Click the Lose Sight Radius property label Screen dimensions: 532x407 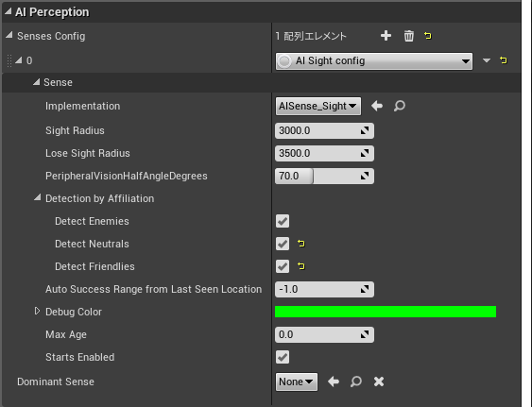click(x=88, y=153)
